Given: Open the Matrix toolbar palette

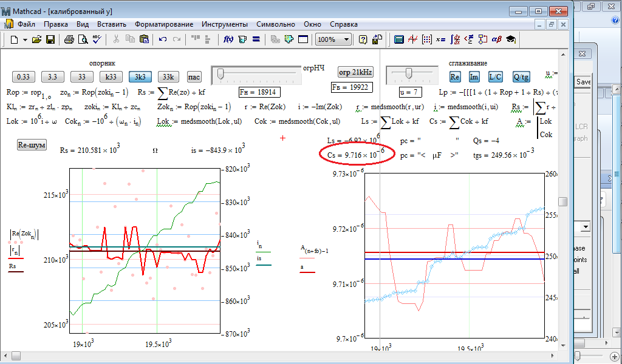Looking at the screenshot, I should tap(426, 39).
